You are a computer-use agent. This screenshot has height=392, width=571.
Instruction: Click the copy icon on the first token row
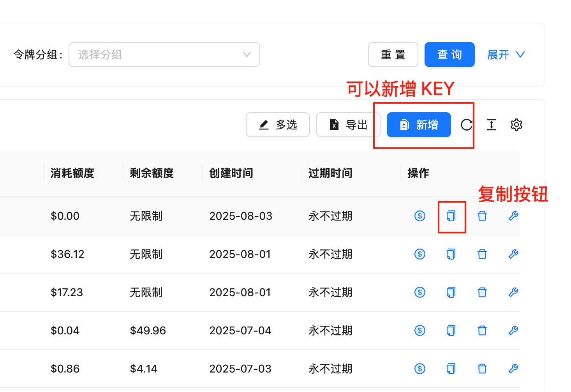[451, 216]
